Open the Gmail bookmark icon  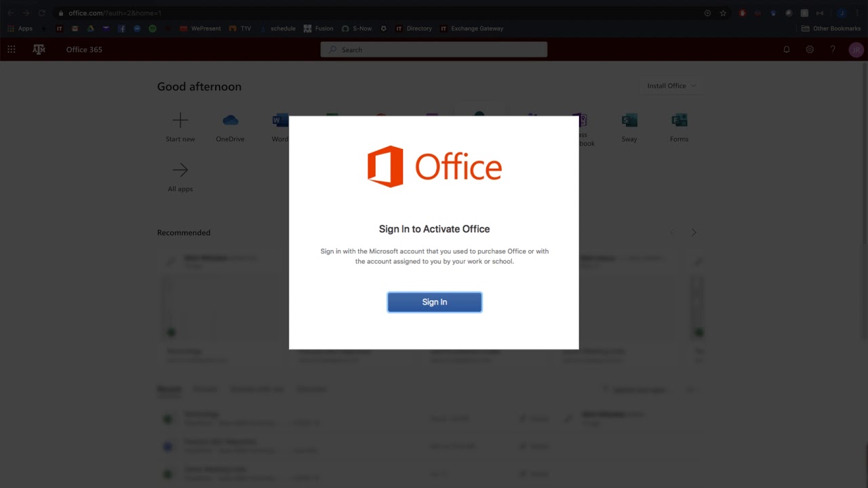[75, 28]
